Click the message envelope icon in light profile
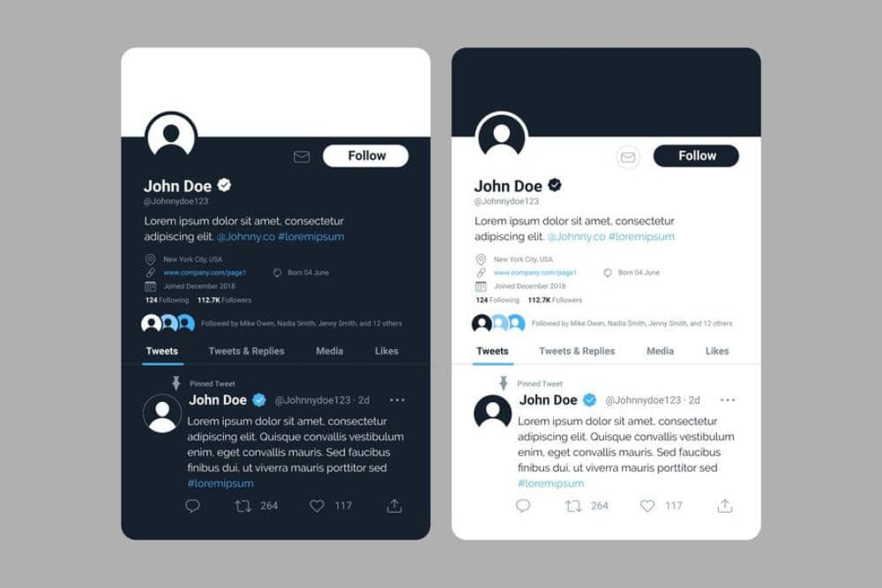 pyautogui.click(x=628, y=157)
